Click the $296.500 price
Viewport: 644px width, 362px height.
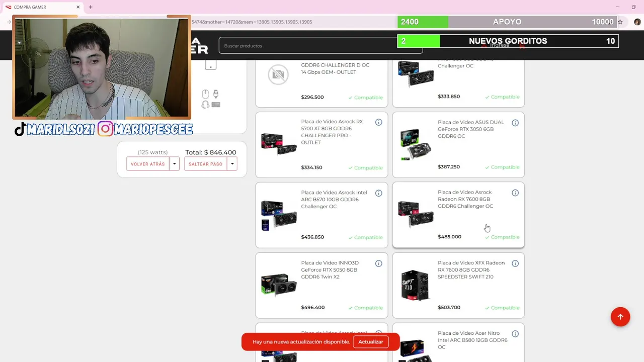[x=312, y=97]
